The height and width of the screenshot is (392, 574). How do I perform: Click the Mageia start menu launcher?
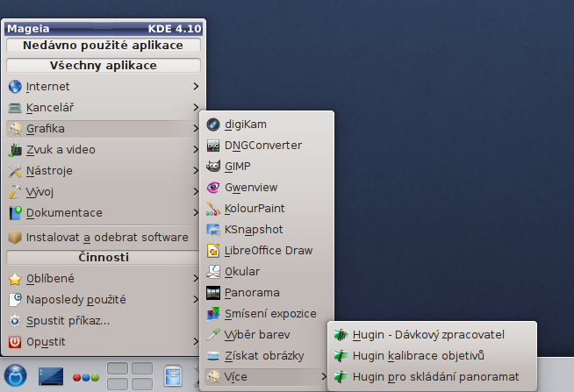click(16, 375)
